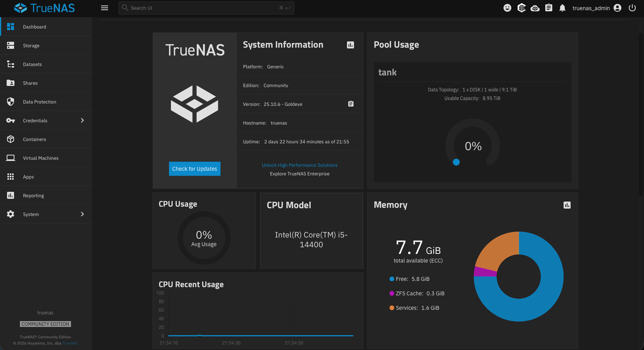Viewport: 644px width, 350px height.
Task: Open the jobs clipboard icon
Action: point(549,8)
